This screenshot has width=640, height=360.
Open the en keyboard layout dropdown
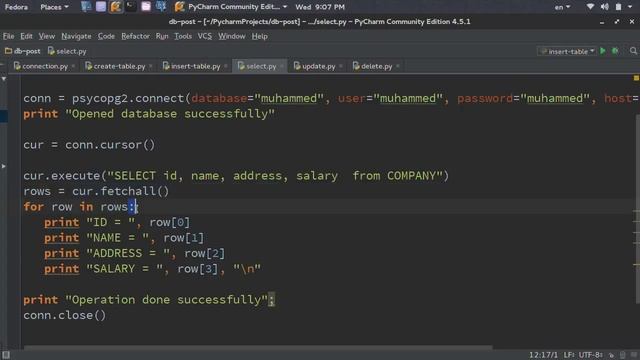point(562,7)
